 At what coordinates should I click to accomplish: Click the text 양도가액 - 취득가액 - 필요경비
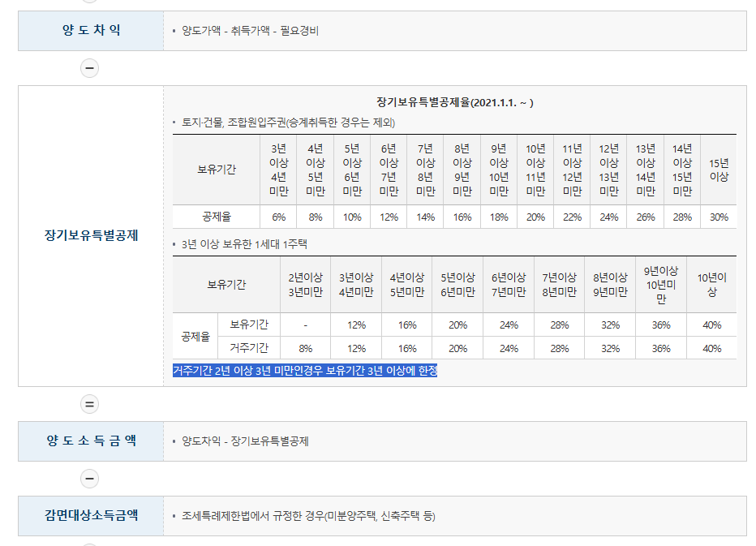250,31
